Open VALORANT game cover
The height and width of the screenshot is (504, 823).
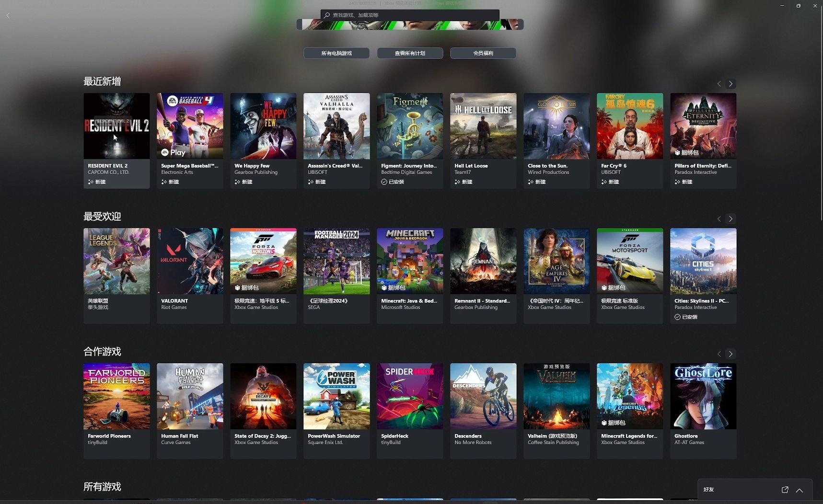coord(190,261)
